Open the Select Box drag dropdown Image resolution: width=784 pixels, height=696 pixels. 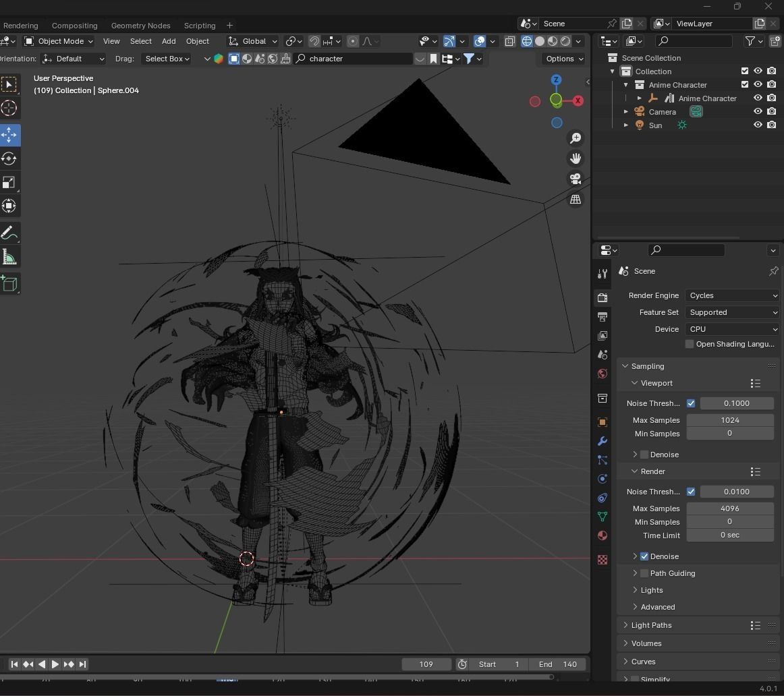click(x=167, y=59)
